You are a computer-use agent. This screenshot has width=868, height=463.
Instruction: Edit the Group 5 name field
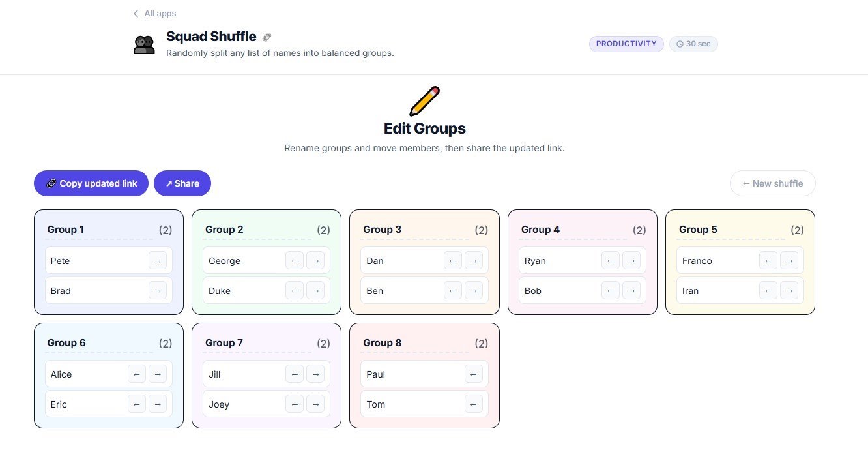(x=730, y=230)
